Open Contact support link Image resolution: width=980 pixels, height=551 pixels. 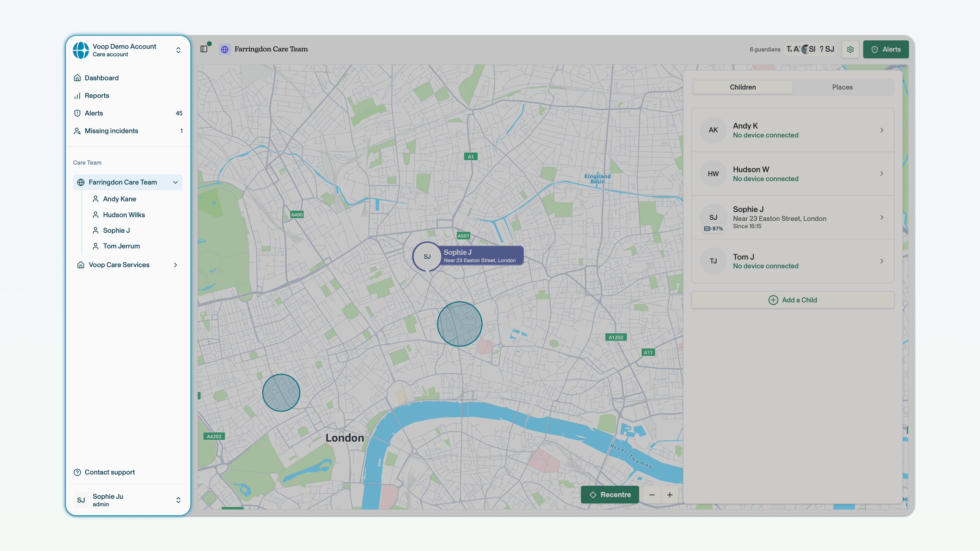pyautogui.click(x=104, y=472)
